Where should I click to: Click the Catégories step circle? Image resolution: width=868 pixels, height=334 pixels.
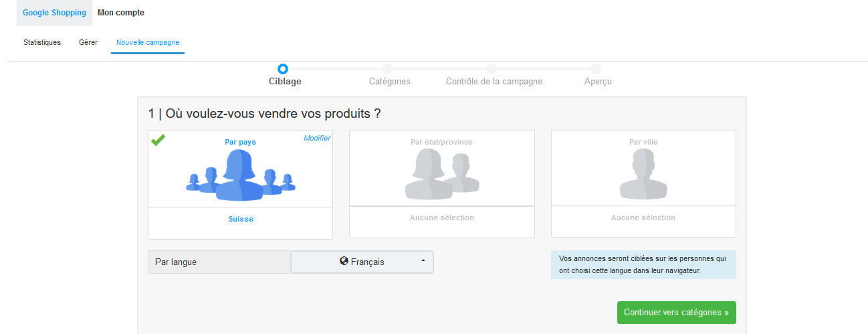click(x=387, y=68)
